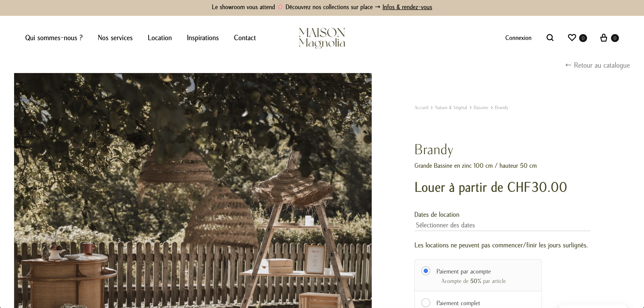The image size is (644, 308).
Task: Click the pink flower emoji in banner
Action: click(x=280, y=7)
